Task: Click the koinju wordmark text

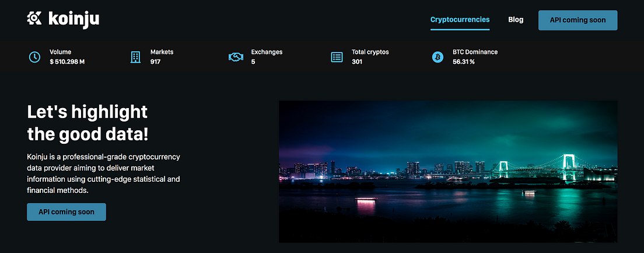Action: pos(74,19)
